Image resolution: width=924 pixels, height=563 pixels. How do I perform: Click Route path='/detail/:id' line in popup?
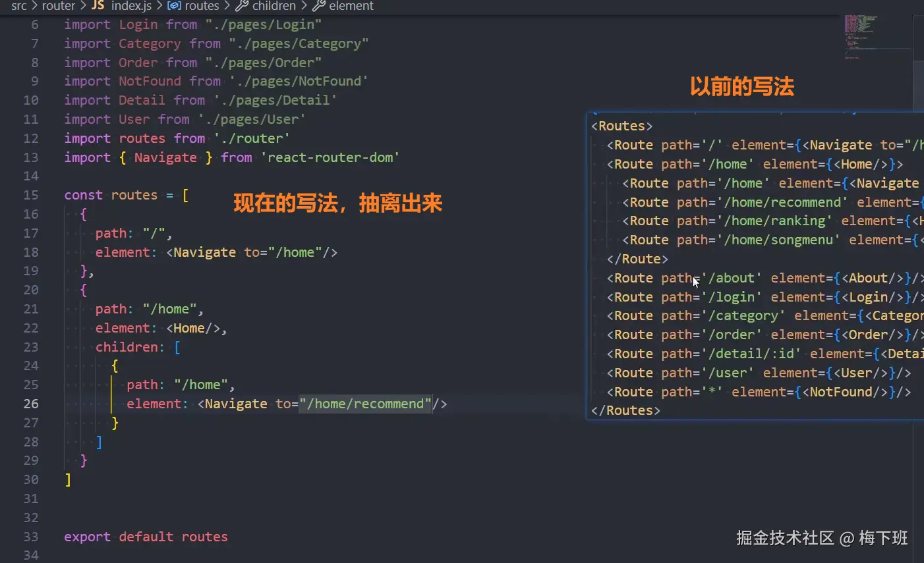(765, 354)
